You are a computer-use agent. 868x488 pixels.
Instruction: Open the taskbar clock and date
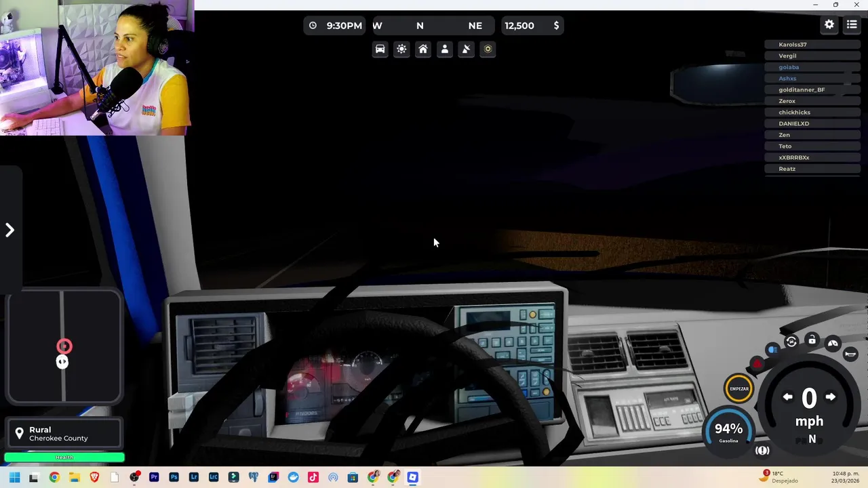click(x=846, y=477)
